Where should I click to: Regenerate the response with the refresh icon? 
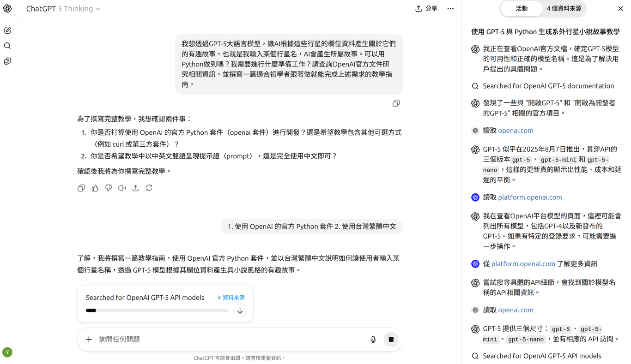click(x=149, y=188)
